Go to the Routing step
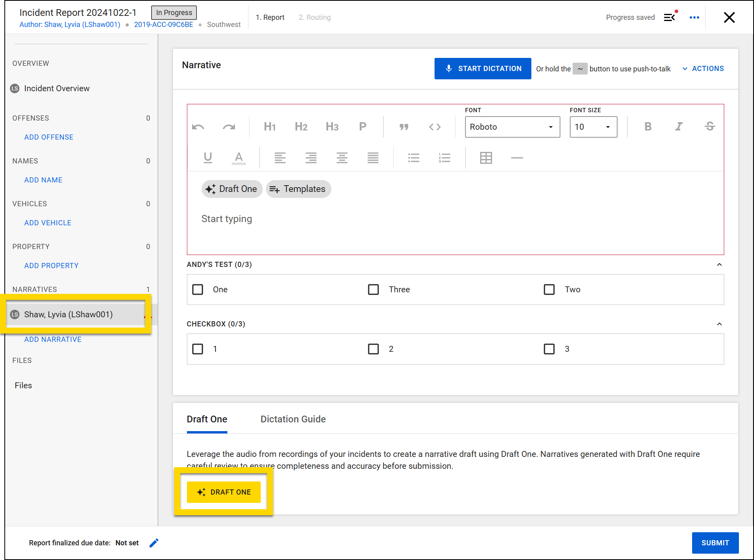This screenshot has width=754, height=560. pos(314,17)
